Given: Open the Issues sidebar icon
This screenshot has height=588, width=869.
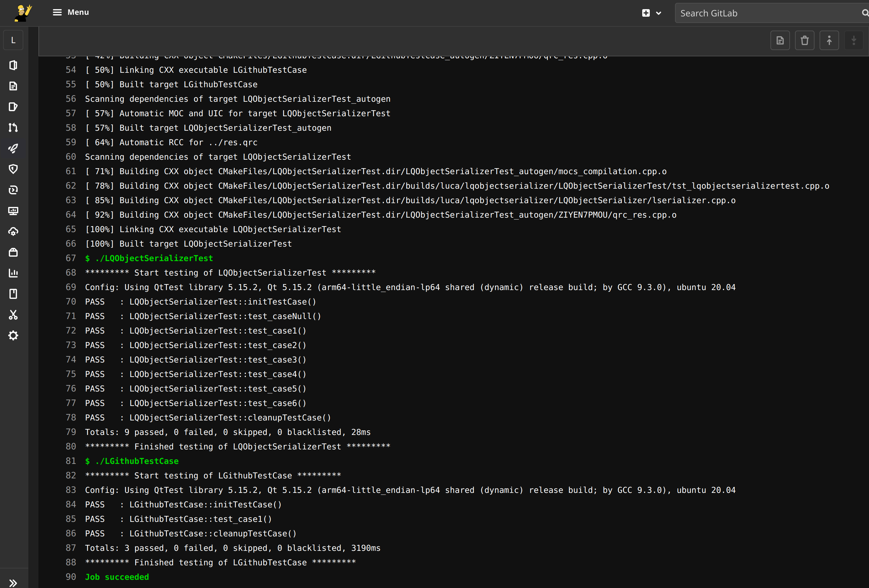Looking at the screenshot, I should coord(13,107).
